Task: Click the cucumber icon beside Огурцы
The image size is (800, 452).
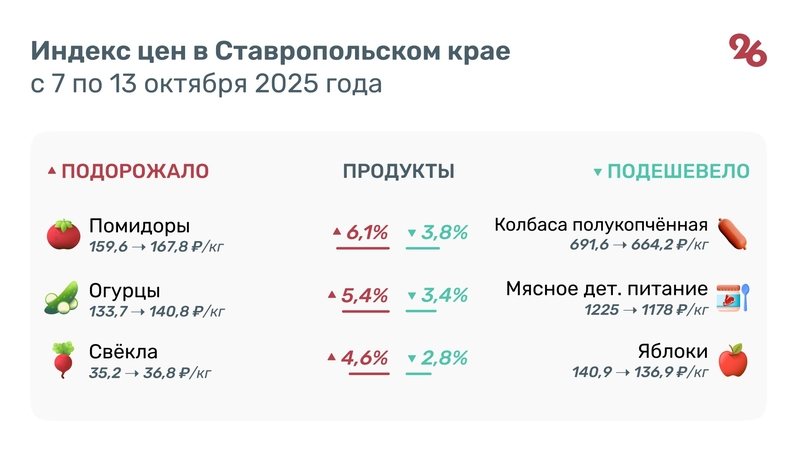Action: (62, 298)
